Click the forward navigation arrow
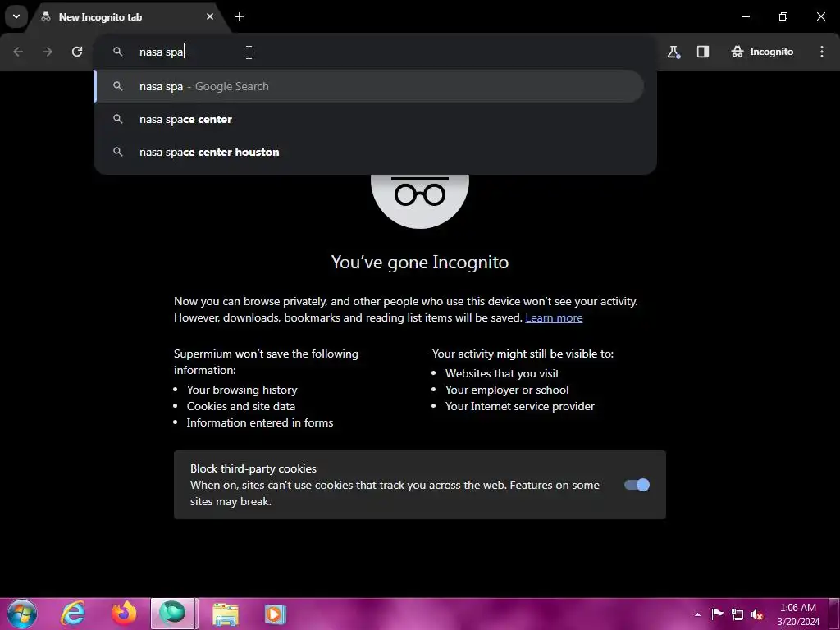Image resolution: width=840 pixels, height=630 pixels. (48, 52)
